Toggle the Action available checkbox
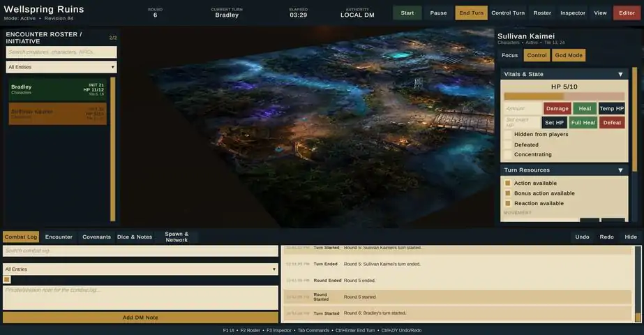This screenshot has height=335, width=644. click(x=508, y=184)
